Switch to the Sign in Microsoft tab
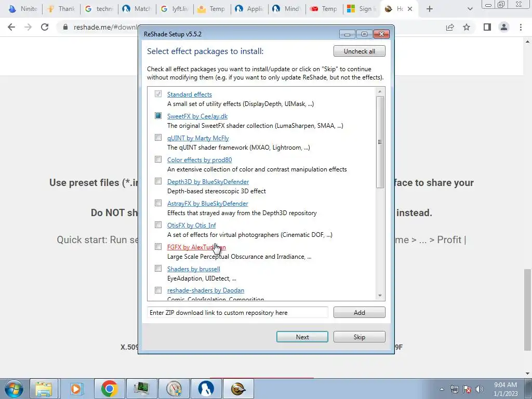The image size is (532, 399). tap(362, 9)
